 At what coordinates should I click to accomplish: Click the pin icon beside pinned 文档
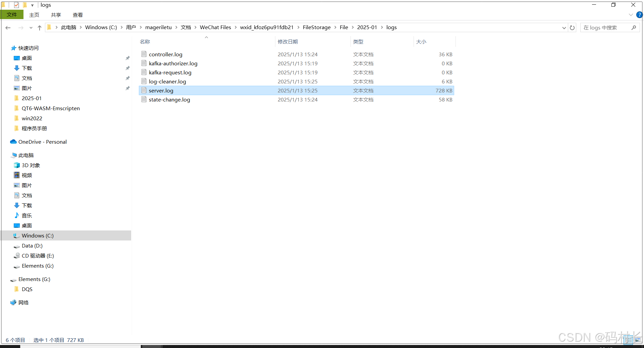(127, 78)
